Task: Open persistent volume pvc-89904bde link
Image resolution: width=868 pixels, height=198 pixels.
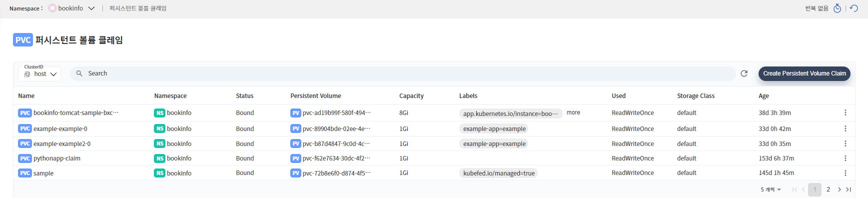Action: pos(336,129)
